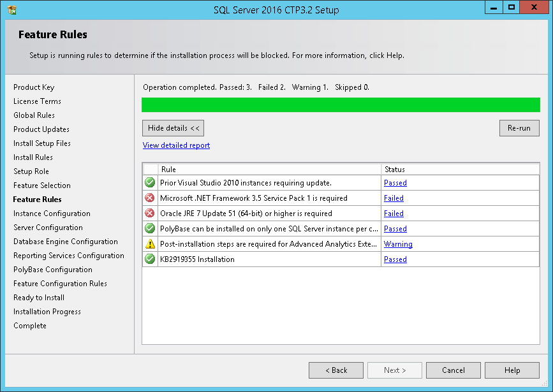This screenshot has height=392, width=553.
Task: Select Feature Selection step in sidebar
Action: 42,185
